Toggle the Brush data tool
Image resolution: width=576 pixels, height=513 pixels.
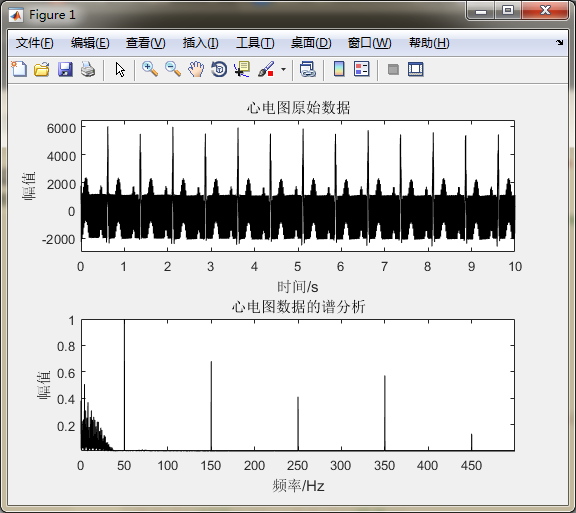click(266, 69)
